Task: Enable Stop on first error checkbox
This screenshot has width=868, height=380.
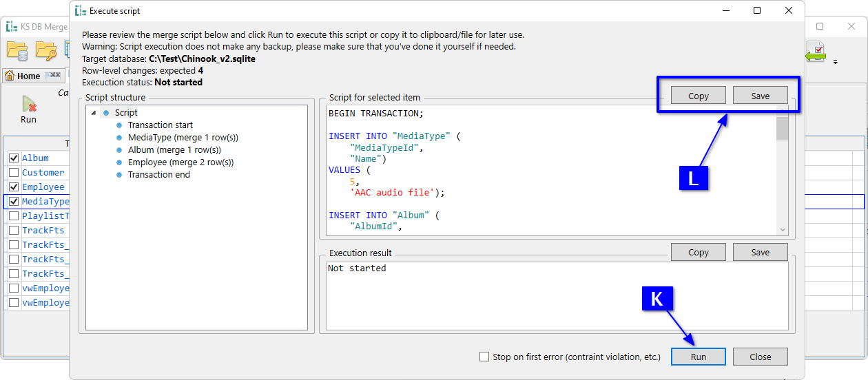Action: coord(484,357)
